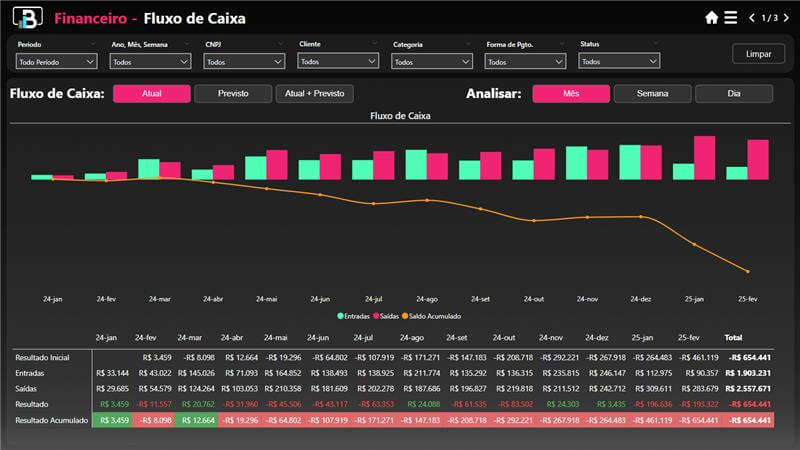The height and width of the screenshot is (450, 800).
Task: Open the hamburger menu icon
Action: (x=730, y=18)
